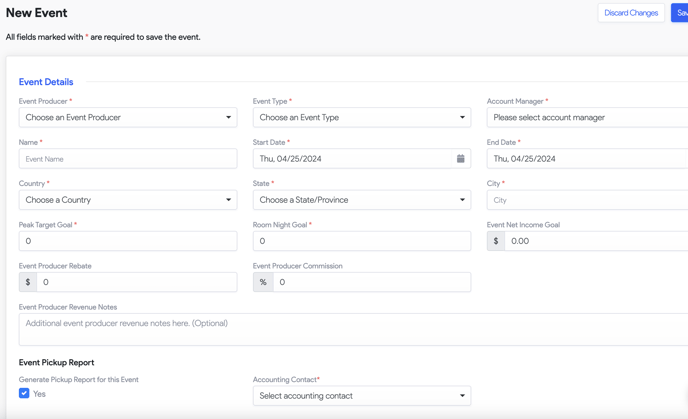Screen dimensions: 688x419
Task: Open the Accounting Contact dropdown
Action: click(361, 396)
